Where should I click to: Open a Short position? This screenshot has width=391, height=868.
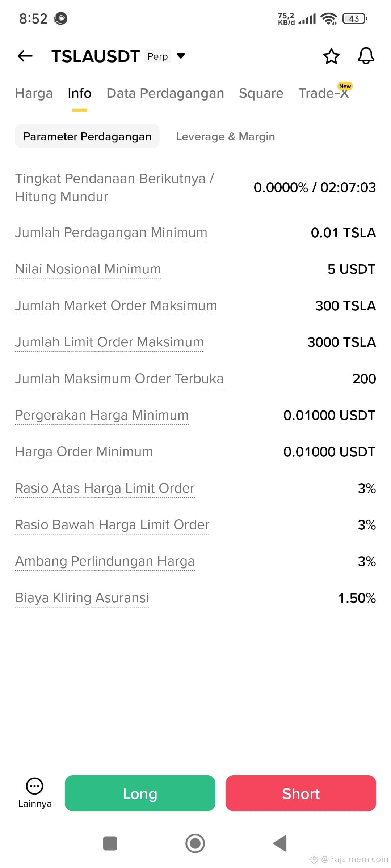(301, 793)
